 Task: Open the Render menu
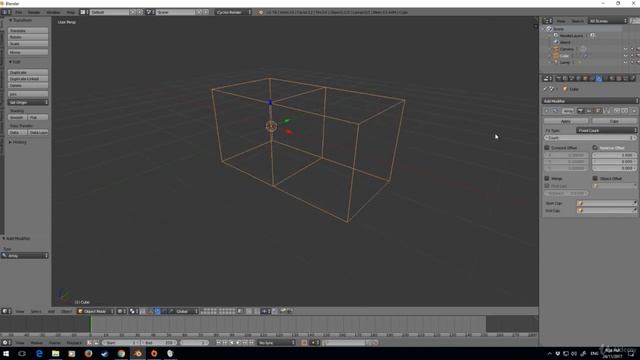[34, 12]
